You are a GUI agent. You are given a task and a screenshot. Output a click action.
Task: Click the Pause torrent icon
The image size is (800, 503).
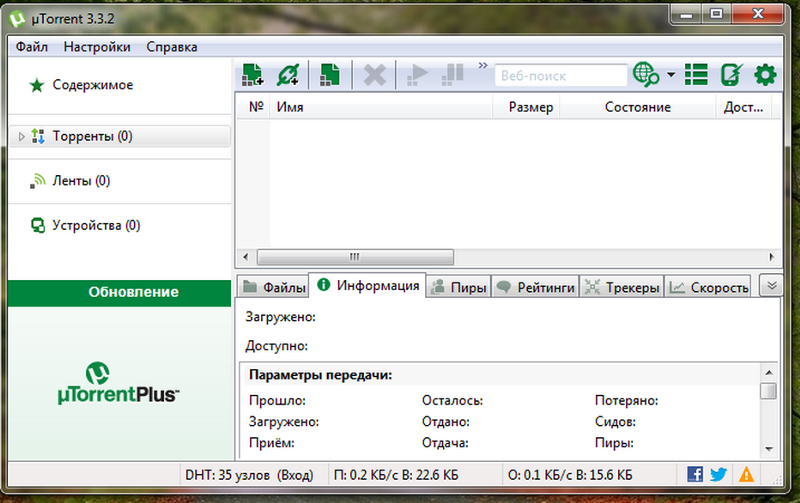point(453,75)
